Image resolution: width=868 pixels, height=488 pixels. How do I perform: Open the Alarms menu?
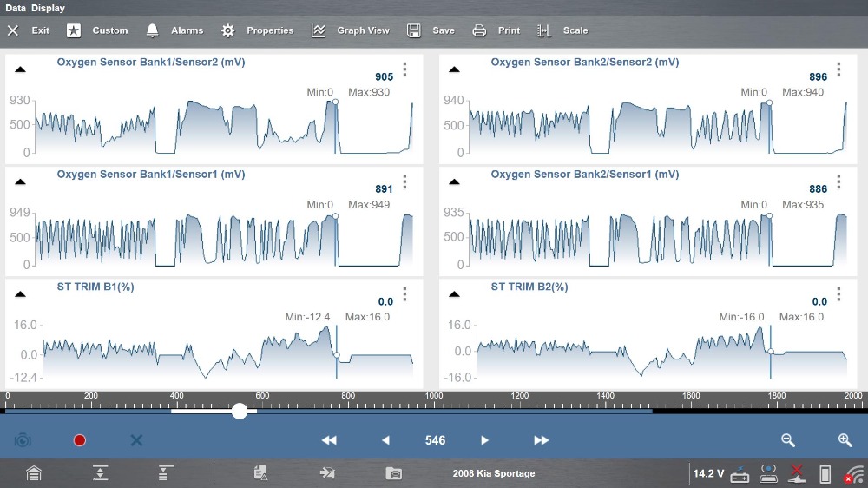(x=174, y=30)
